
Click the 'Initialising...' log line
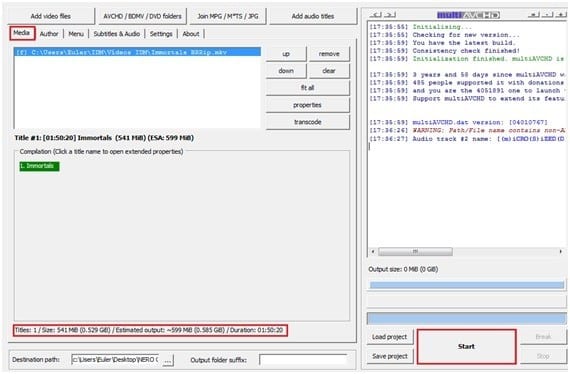tap(421, 27)
